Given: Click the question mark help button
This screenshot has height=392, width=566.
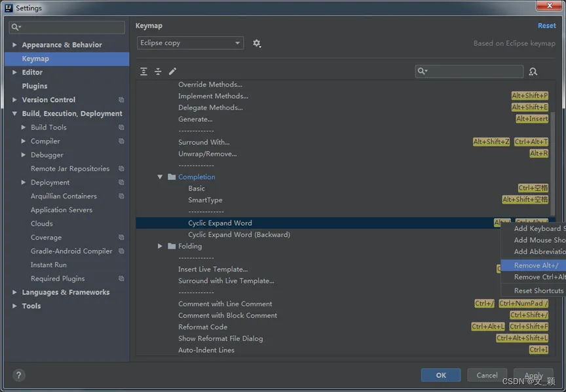Looking at the screenshot, I should [18, 376].
